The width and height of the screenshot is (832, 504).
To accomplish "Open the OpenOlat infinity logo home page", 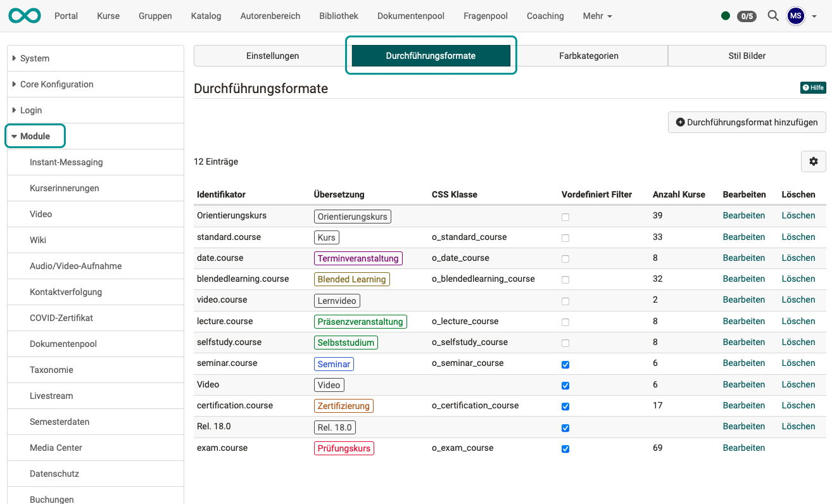I will (24, 15).
